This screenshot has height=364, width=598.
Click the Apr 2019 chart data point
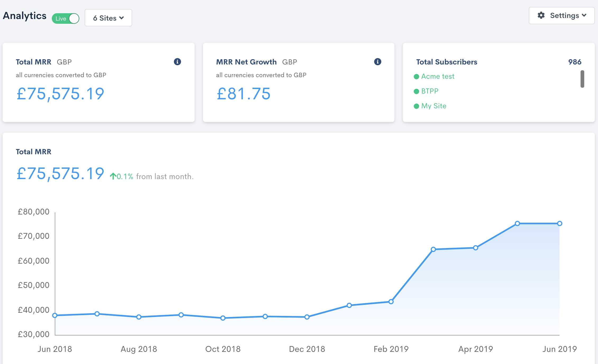click(x=476, y=248)
